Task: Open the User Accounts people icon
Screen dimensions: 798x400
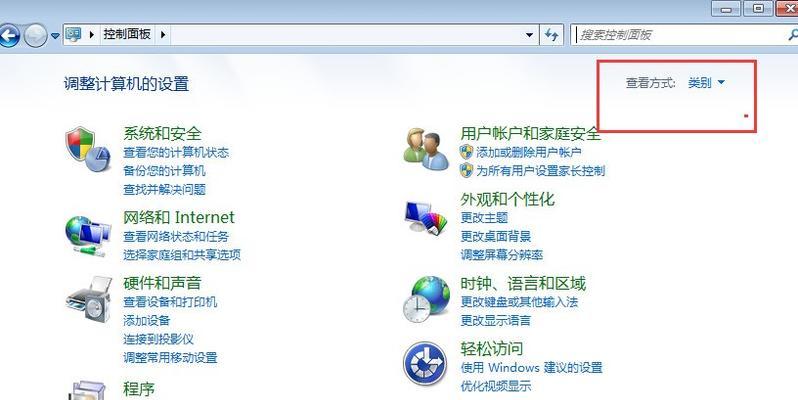Action: [x=426, y=150]
